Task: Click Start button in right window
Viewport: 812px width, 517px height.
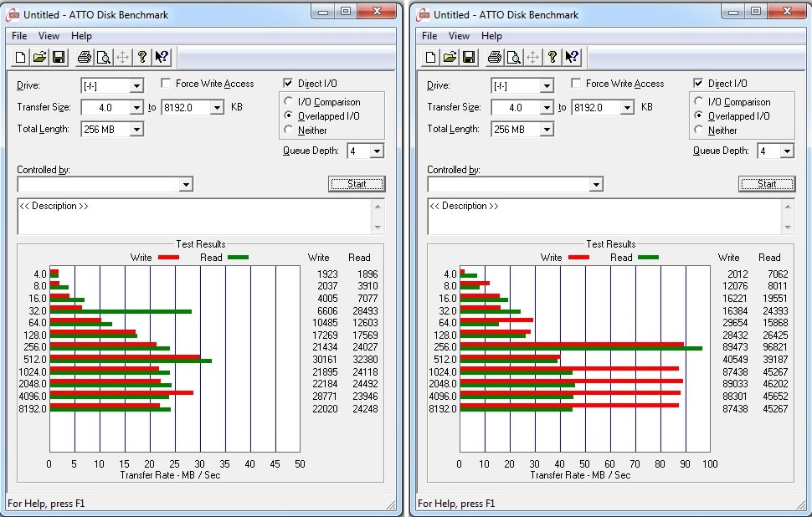Action: [767, 184]
